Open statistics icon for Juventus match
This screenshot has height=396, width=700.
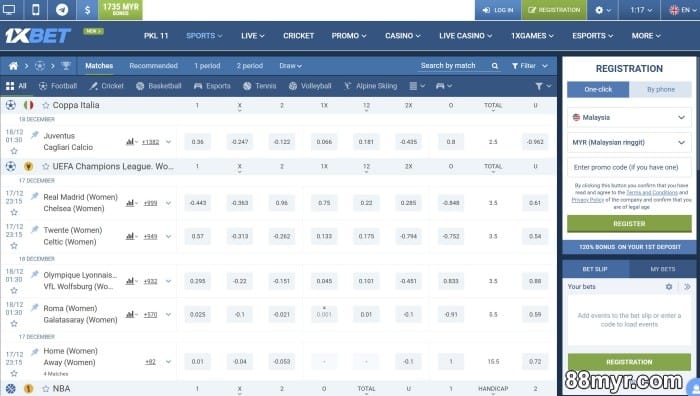tap(131, 142)
